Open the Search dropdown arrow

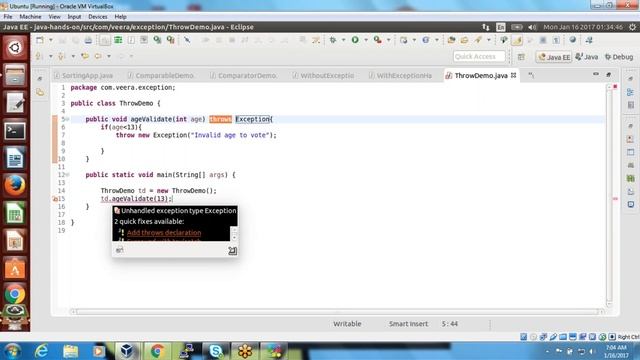[489, 40]
